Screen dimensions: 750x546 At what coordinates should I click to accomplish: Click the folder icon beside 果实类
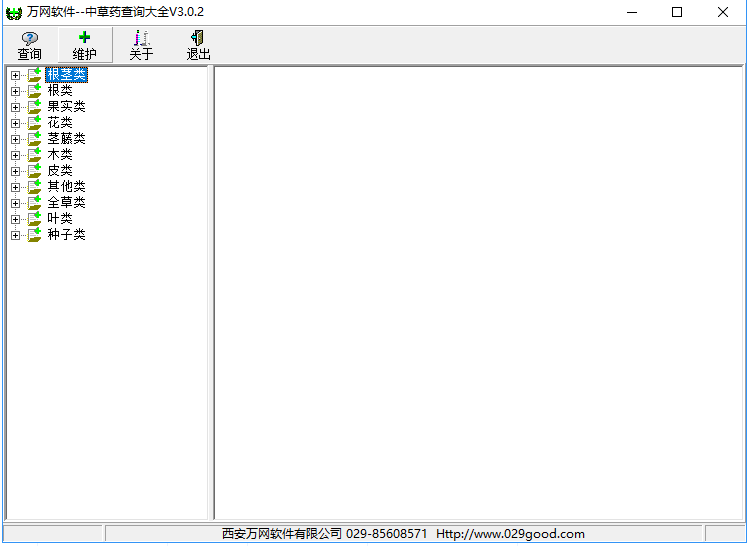[x=34, y=107]
